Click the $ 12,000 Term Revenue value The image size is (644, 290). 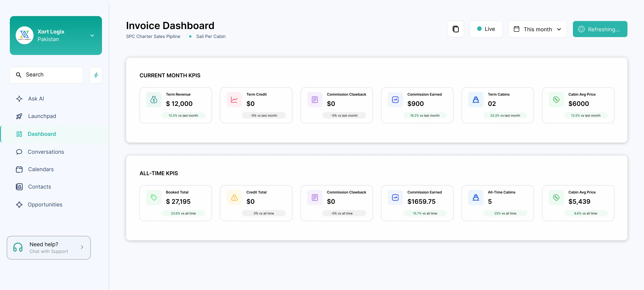click(179, 104)
